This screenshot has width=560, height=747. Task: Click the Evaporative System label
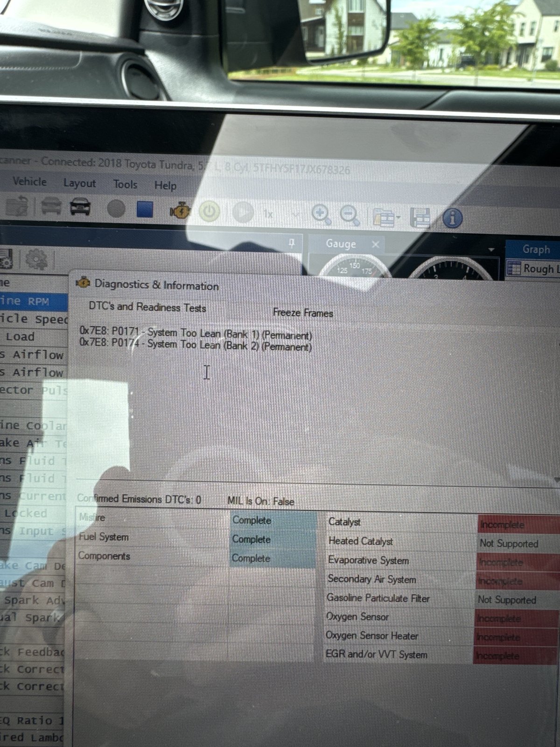click(368, 560)
